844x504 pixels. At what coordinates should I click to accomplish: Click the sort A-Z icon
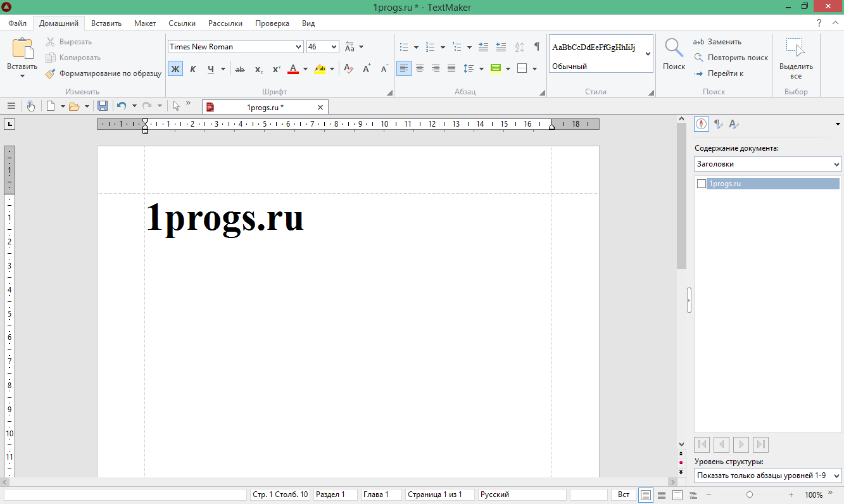[x=520, y=47]
